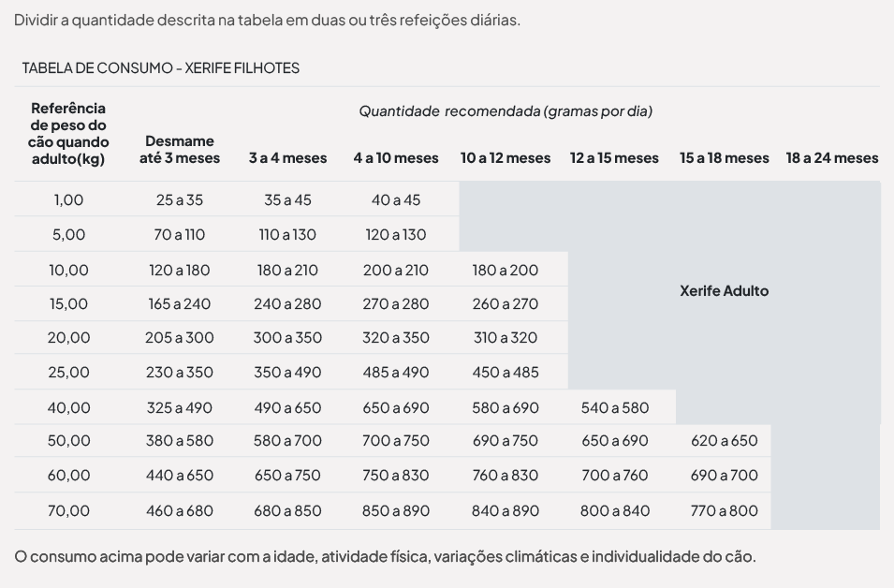
Task: Click the table title 'TABELA DE CONSUMO - XERIFE FILHOTES'
Action: click(x=160, y=68)
